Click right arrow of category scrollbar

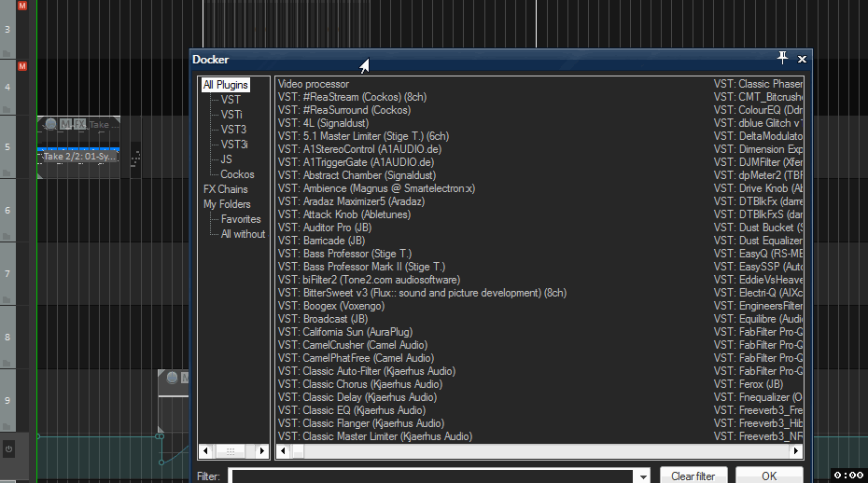click(262, 451)
